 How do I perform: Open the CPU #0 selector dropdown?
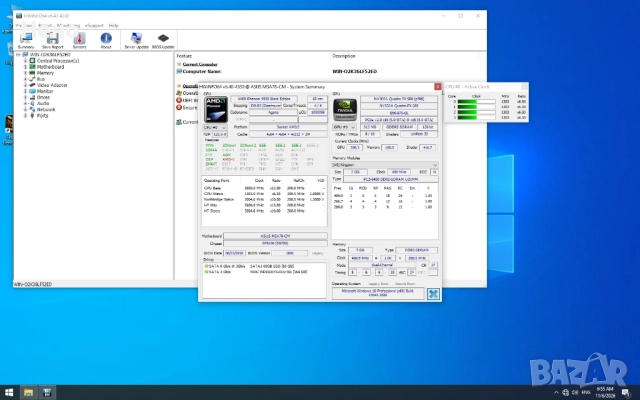[215, 127]
